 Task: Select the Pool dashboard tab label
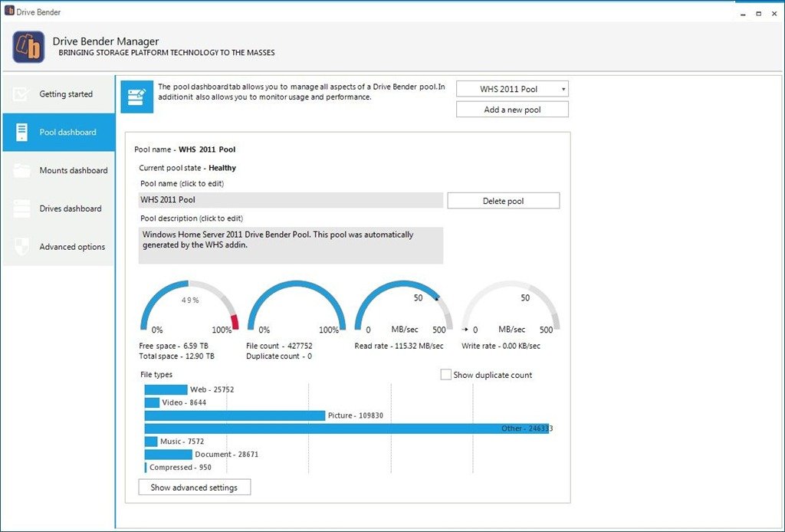tap(67, 132)
